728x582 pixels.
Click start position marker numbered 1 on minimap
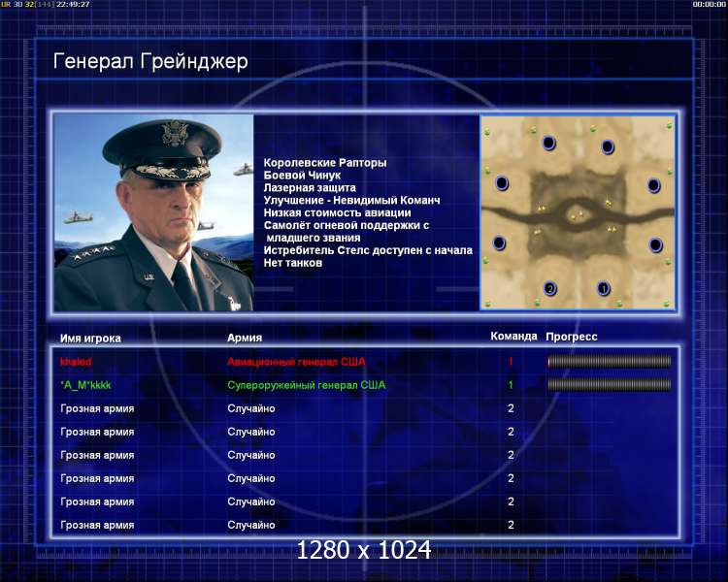(x=603, y=288)
